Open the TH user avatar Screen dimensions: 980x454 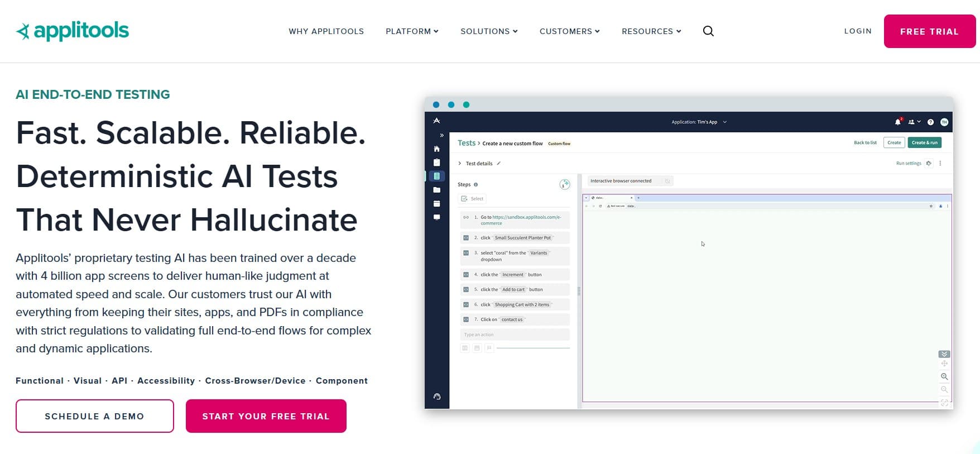point(944,122)
